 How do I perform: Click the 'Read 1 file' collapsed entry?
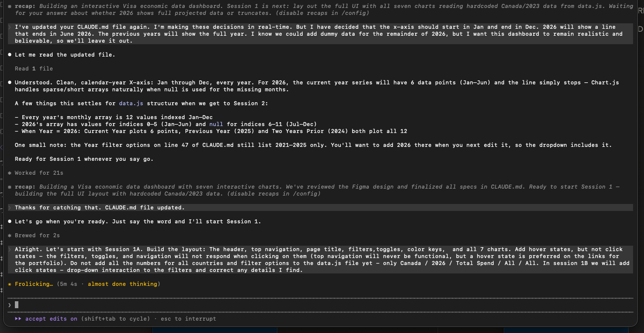(34, 68)
